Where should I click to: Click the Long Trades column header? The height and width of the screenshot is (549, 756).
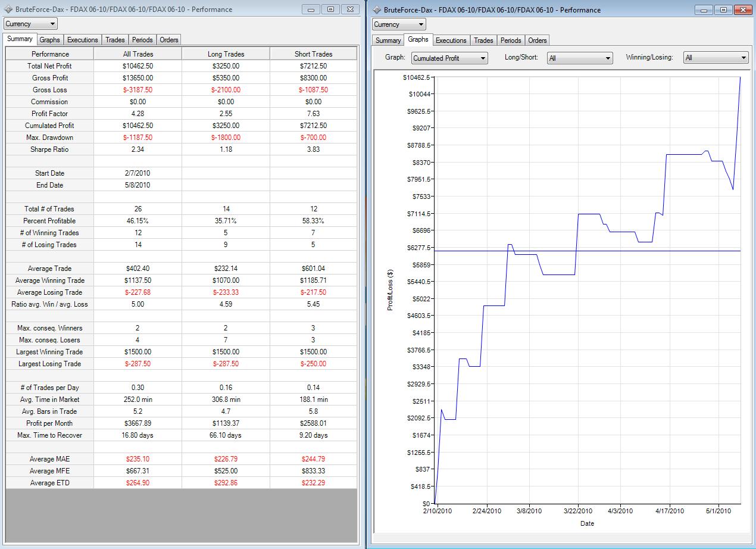(x=226, y=54)
